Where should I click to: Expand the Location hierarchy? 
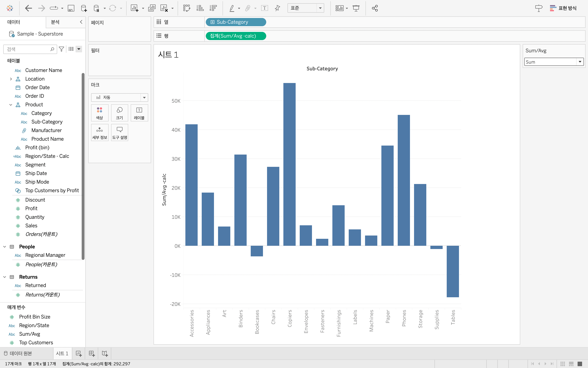click(11, 79)
